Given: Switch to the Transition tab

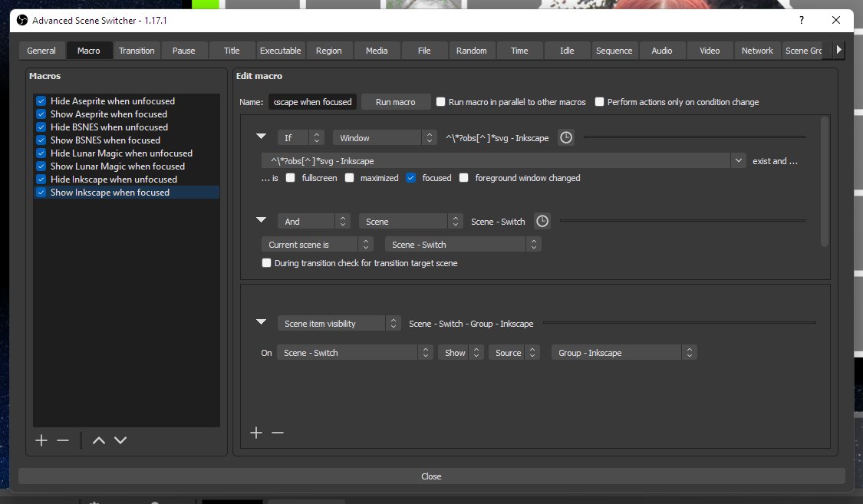Looking at the screenshot, I should coord(137,51).
